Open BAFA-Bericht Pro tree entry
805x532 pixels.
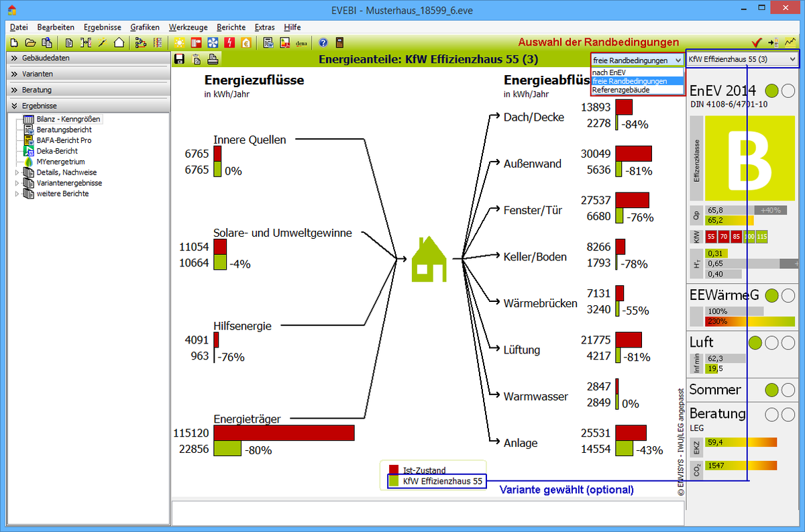64,140
